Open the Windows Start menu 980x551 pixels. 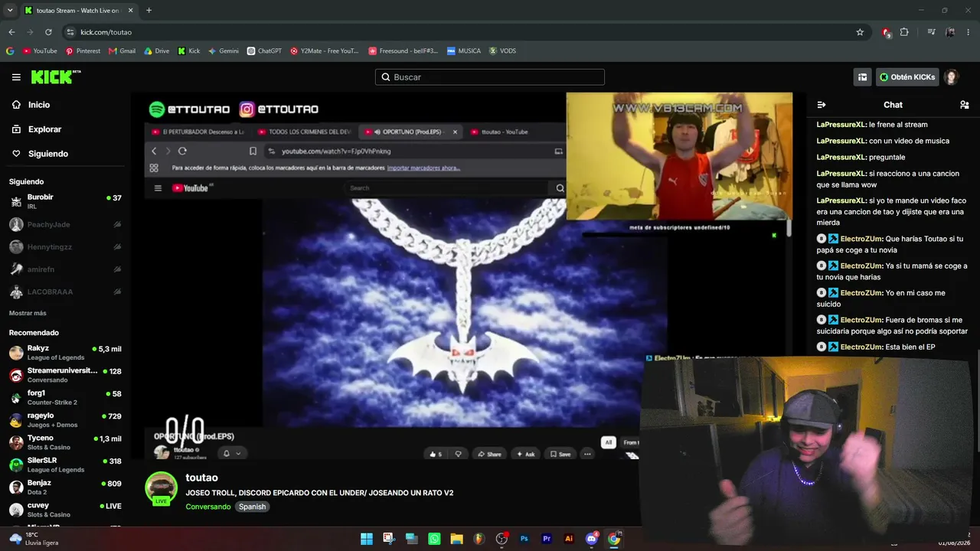(367, 539)
